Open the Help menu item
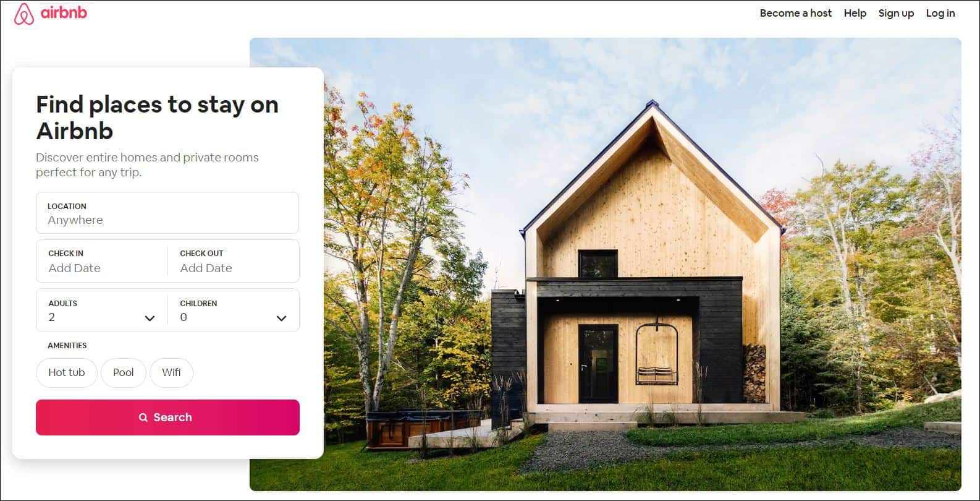This screenshot has height=501, width=980. point(855,13)
